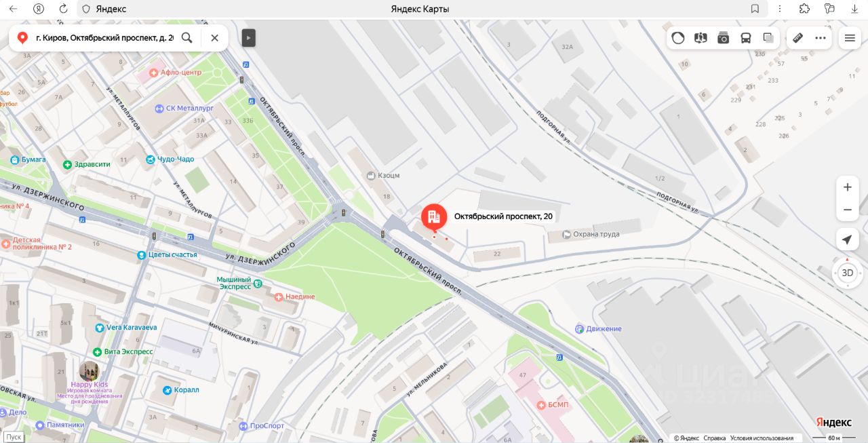Screen dimensions: 868x443
Task: Select the ruler distance tool
Action: [x=798, y=38]
